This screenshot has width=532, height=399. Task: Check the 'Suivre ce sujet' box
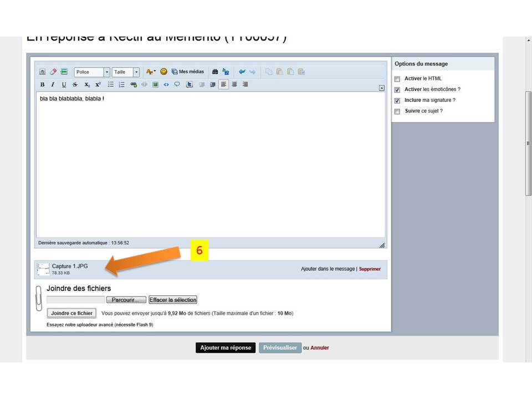(397, 111)
